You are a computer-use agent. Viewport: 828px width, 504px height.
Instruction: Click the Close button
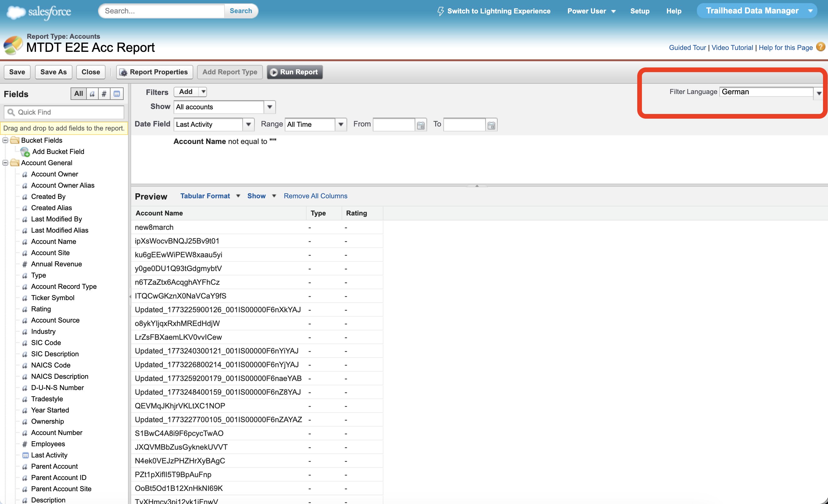[91, 72]
